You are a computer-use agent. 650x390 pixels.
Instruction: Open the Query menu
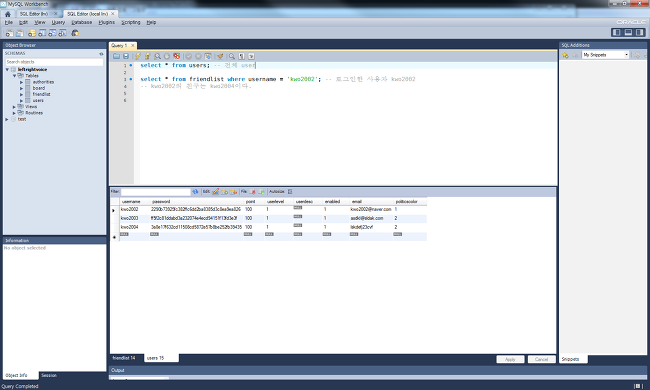pyautogui.click(x=58, y=22)
